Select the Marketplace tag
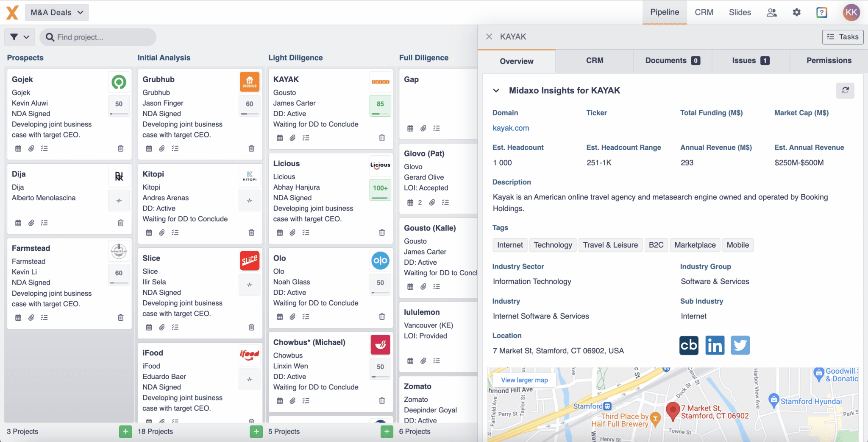 pyautogui.click(x=695, y=245)
